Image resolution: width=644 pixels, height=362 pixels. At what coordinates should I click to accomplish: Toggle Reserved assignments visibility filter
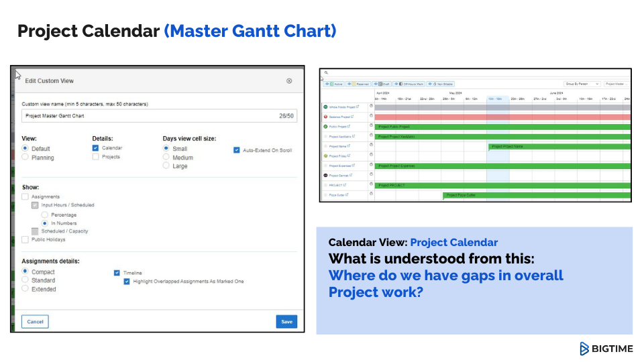tap(358, 84)
